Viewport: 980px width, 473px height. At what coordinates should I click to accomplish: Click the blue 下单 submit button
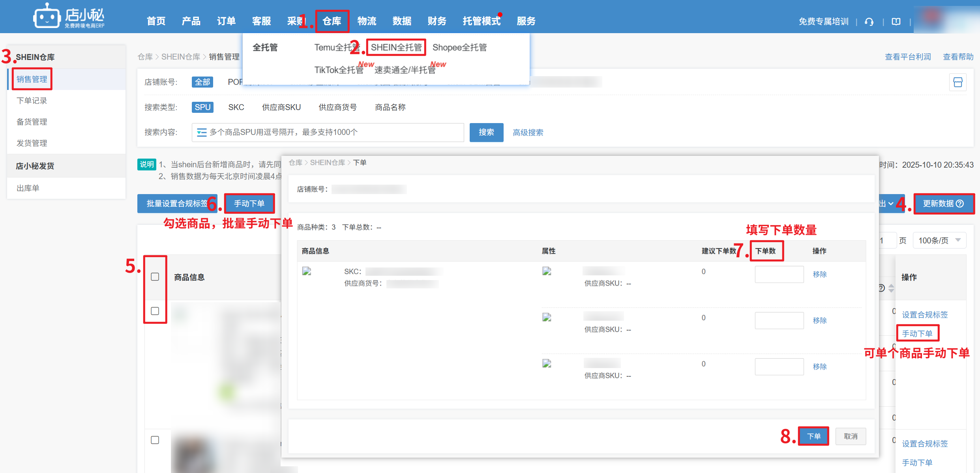point(813,436)
